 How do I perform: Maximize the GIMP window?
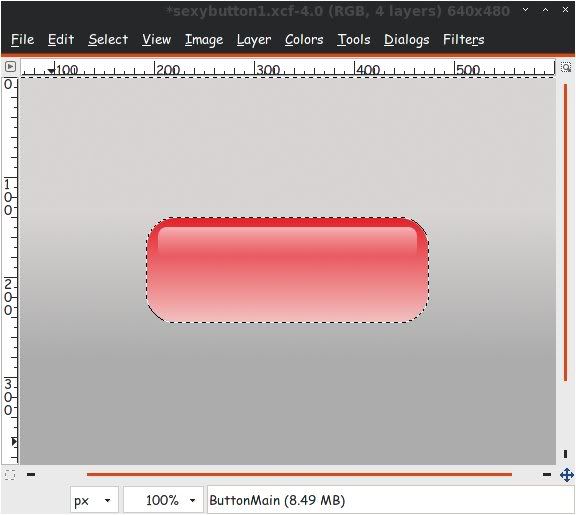coord(546,10)
